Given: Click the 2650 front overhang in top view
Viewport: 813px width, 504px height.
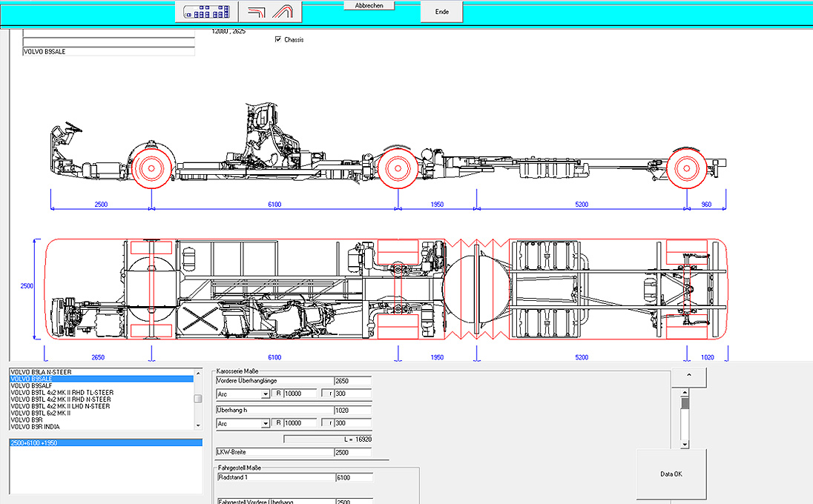Looking at the screenshot, I should point(98,357).
